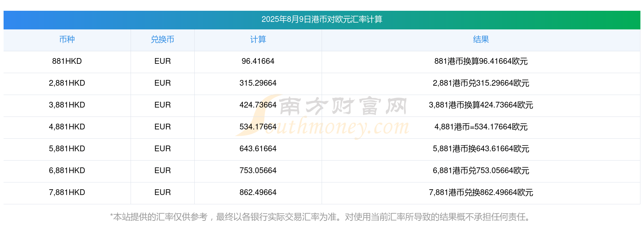The width and height of the screenshot is (644, 233).
Task: Click the 7,881HKD cell
Action: [x=67, y=192]
